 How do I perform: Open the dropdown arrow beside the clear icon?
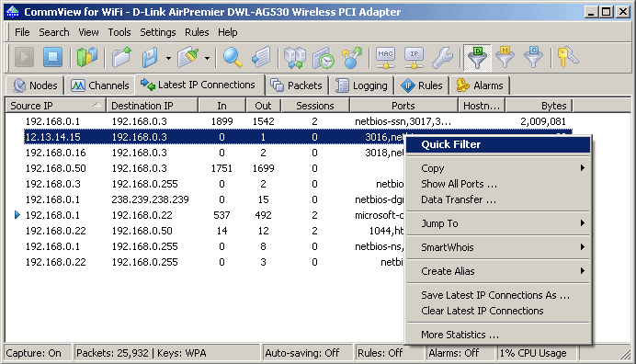pyautogui.click(x=207, y=58)
